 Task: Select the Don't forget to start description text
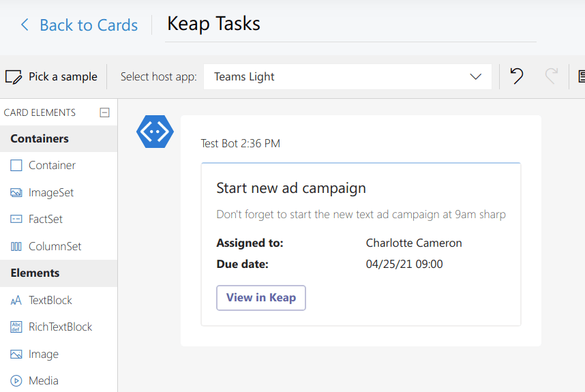coord(361,215)
